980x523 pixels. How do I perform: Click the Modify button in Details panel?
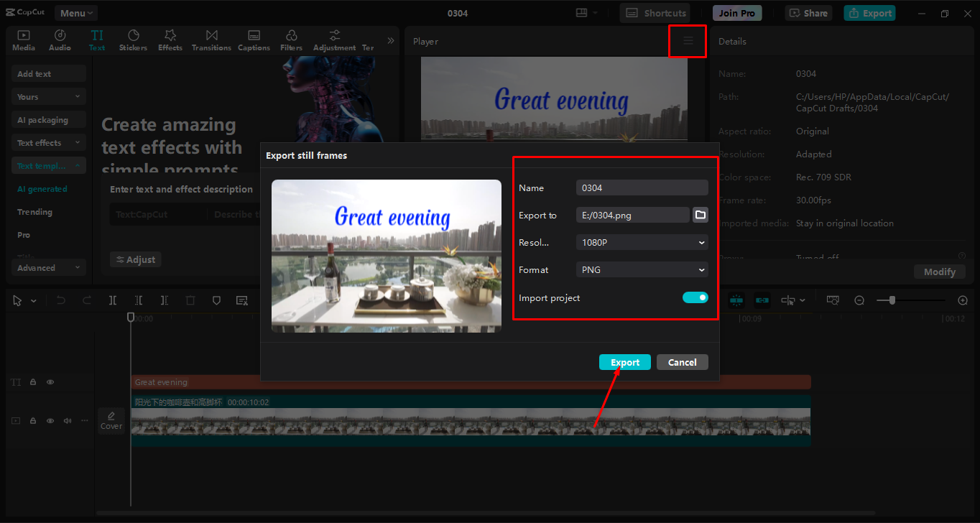[939, 272]
